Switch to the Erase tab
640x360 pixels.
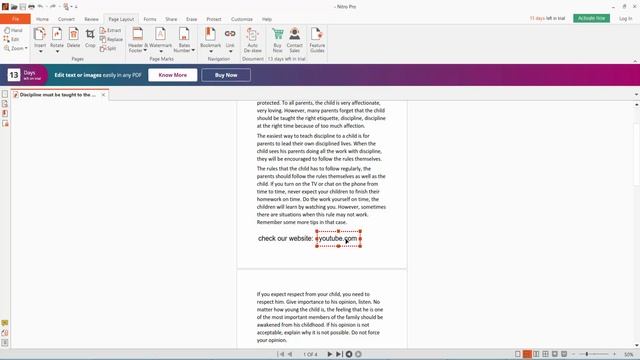[191, 19]
